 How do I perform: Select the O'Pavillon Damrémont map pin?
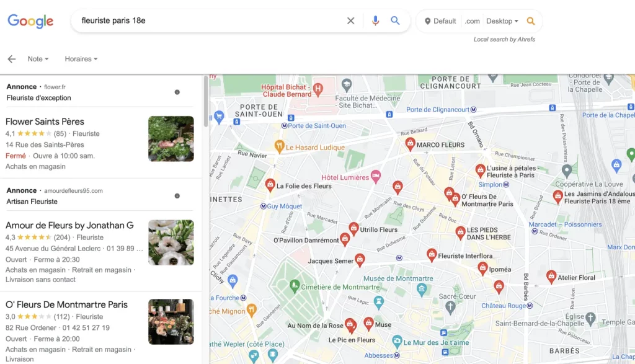(345, 239)
